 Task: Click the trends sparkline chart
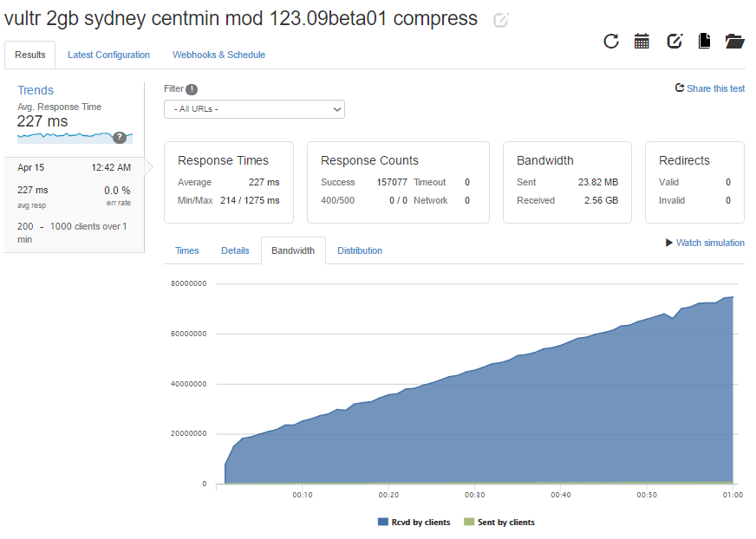coord(75,138)
